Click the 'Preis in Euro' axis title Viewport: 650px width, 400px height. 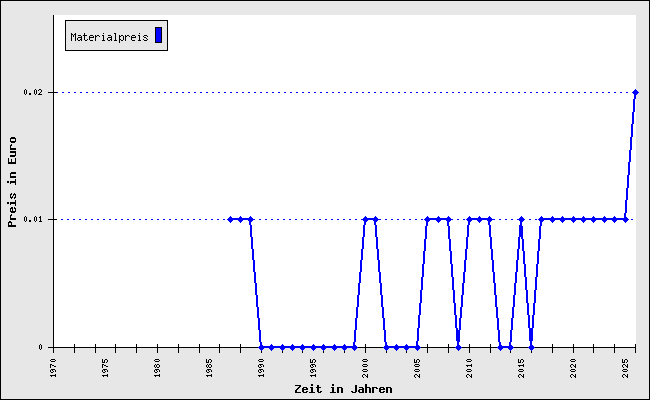pos(13,182)
